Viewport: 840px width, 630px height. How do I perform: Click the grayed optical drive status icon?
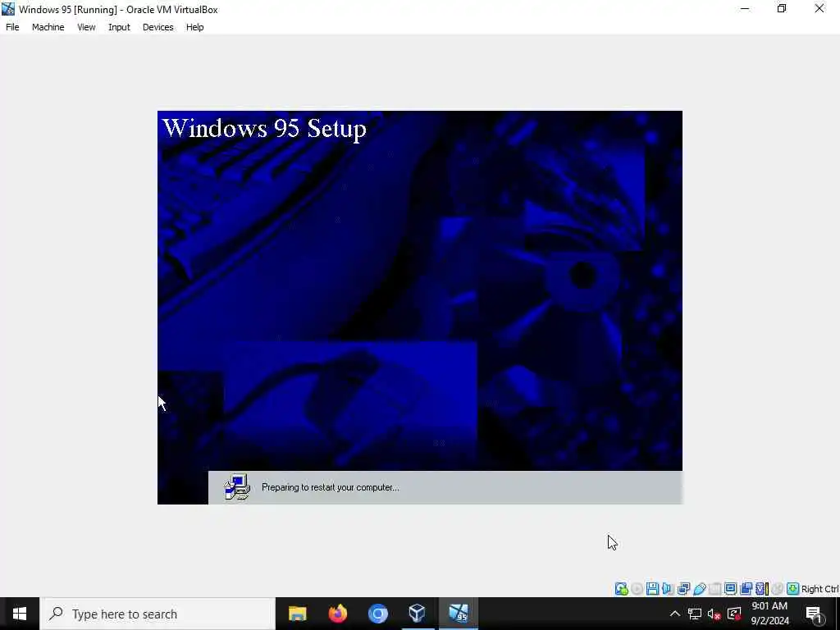click(637, 589)
